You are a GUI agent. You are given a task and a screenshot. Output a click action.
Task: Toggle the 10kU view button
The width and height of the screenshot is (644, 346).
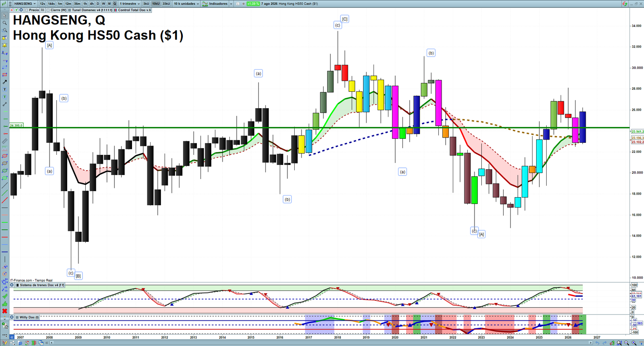(156, 4)
